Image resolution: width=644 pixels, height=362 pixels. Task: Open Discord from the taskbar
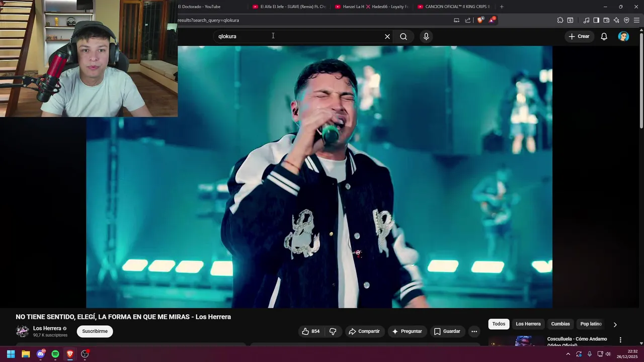click(x=41, y=354)
